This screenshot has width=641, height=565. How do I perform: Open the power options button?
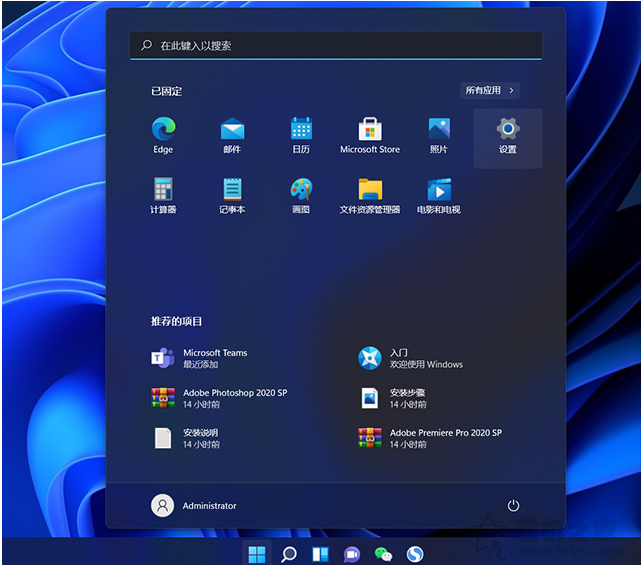point(513,506)
